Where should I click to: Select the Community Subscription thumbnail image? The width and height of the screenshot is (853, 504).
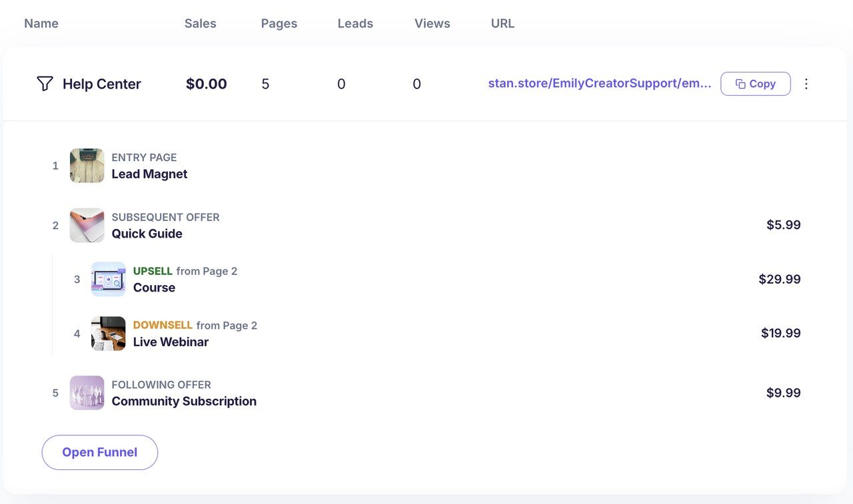[x=87, y=393]
